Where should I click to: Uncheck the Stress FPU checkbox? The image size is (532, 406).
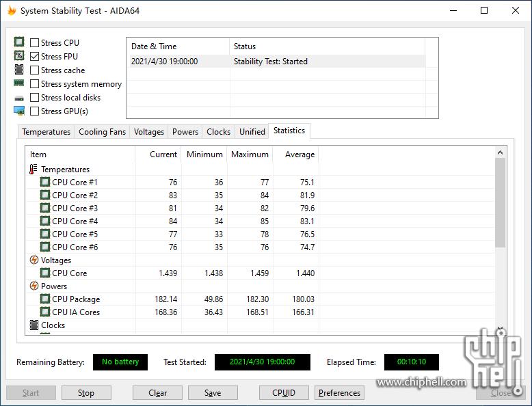coord(35,57)
